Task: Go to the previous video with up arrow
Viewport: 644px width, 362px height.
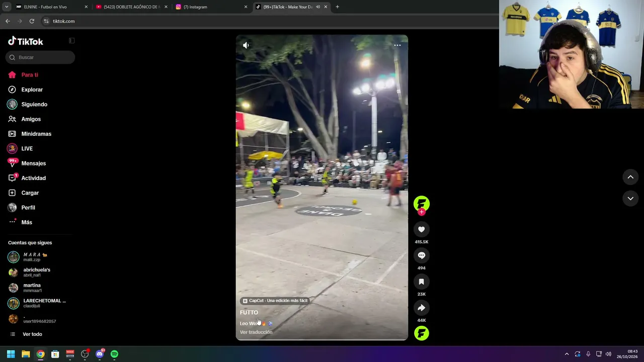Action: [x=630, y=177]
